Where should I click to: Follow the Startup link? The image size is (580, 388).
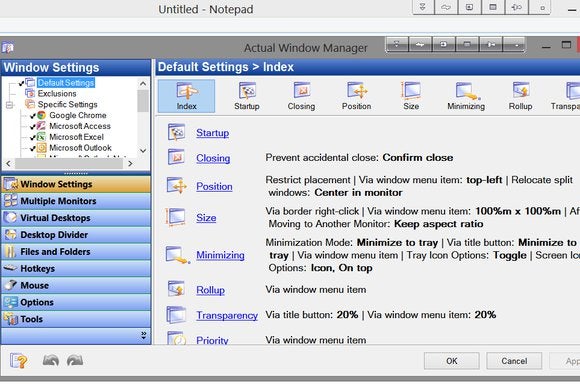point(212,133)
